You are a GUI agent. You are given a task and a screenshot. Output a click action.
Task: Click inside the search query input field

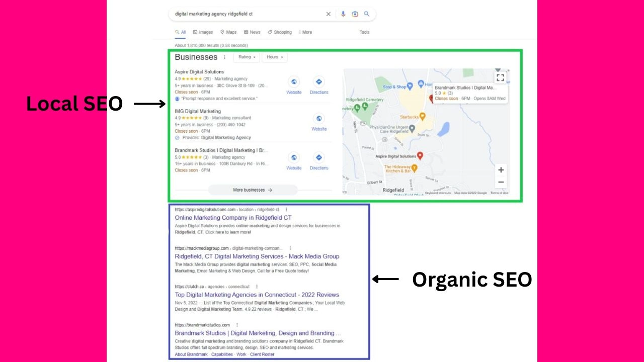coord(247,14)
